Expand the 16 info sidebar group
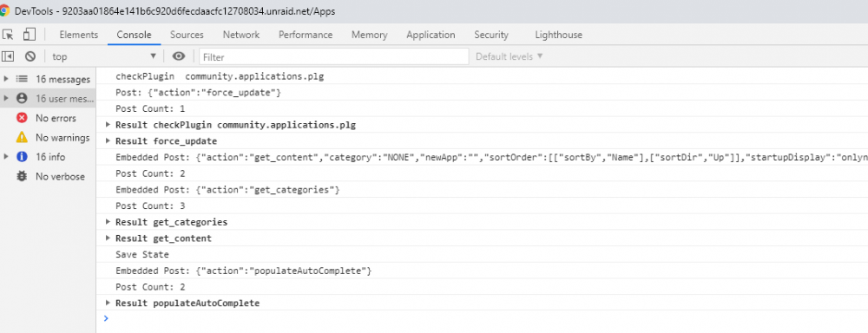 [x=6, y=157]
